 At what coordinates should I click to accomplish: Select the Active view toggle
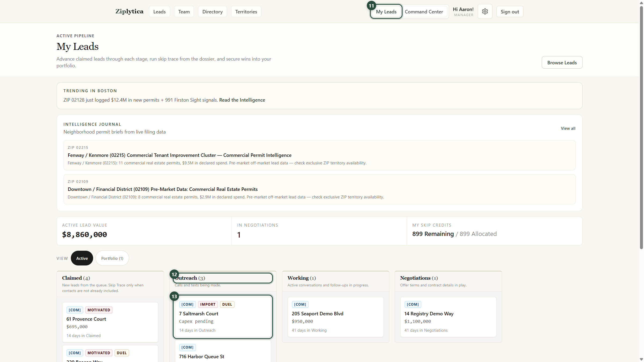tap(82, 258)
